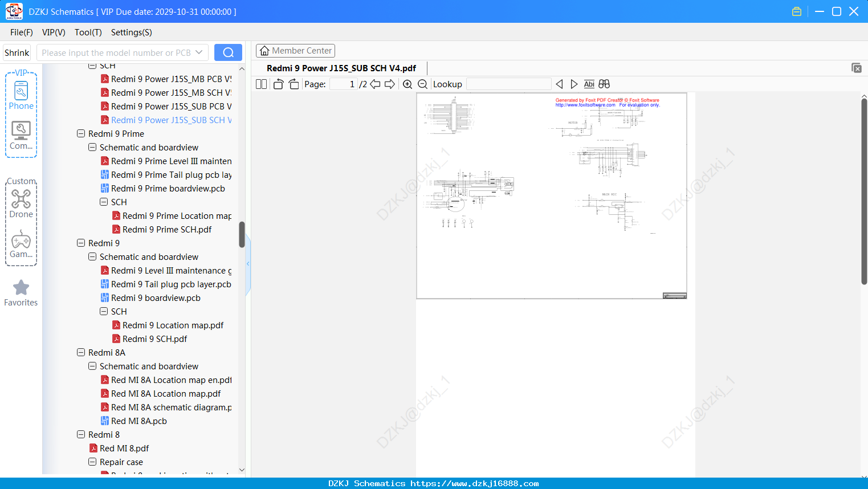Collapse SCH folder under Redmi 9

point(104,311)
